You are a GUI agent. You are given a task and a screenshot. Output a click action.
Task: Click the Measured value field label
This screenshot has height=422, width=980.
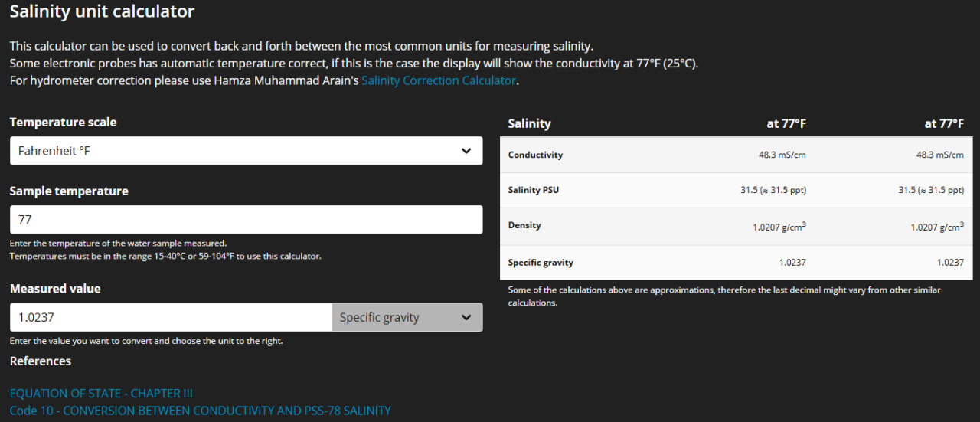[x=55, y=289]
